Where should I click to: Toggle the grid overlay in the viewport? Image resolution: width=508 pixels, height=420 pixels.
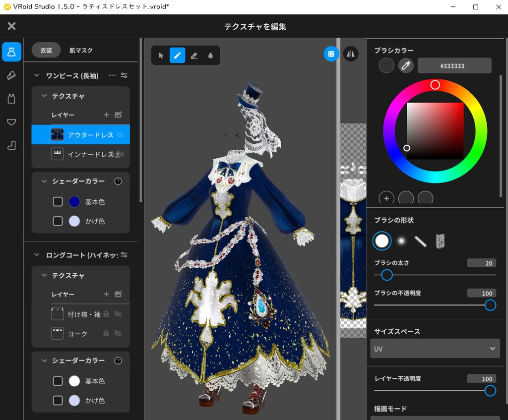331,54
